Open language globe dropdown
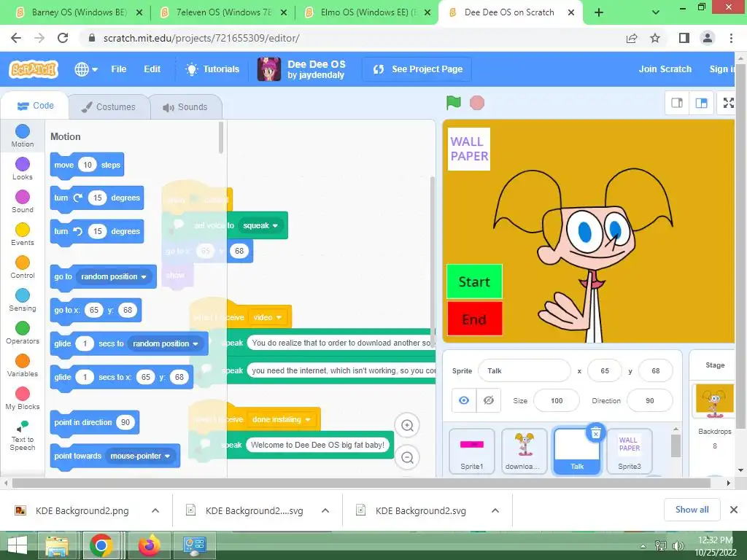 86,69
